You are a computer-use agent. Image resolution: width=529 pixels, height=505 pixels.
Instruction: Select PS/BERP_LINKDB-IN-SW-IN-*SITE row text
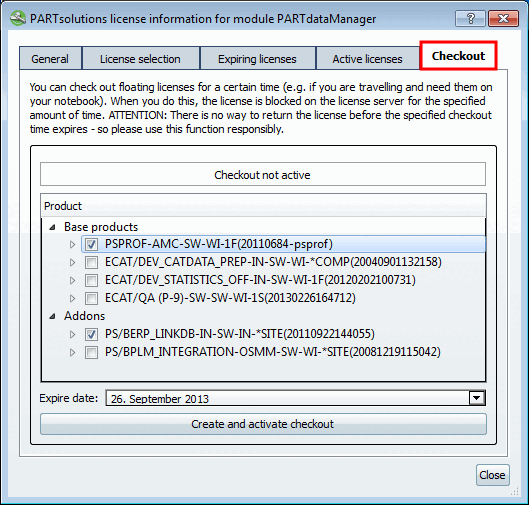240,334
